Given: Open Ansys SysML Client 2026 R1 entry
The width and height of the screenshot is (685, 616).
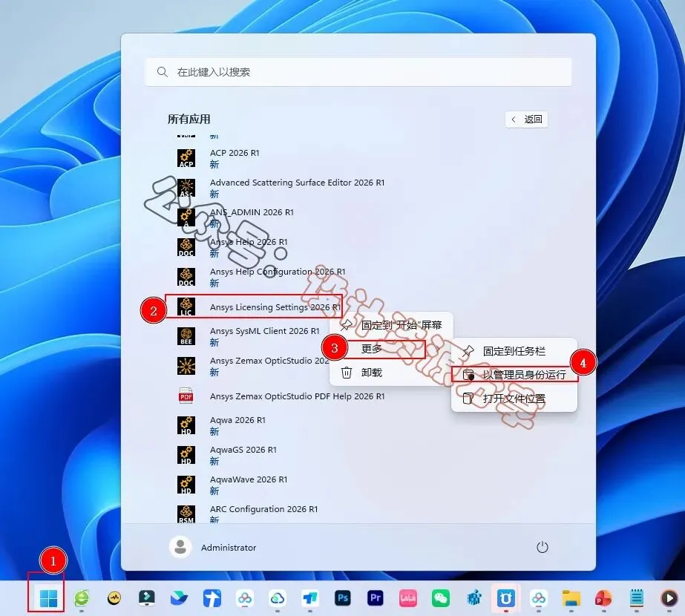Looking at the screenshot, I should (x=265, y=331).
